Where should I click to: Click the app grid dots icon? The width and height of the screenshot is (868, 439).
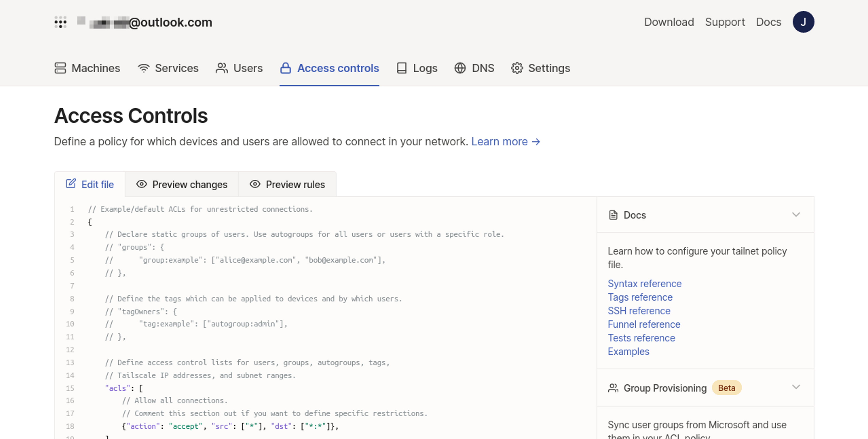[x=60, y=22]
